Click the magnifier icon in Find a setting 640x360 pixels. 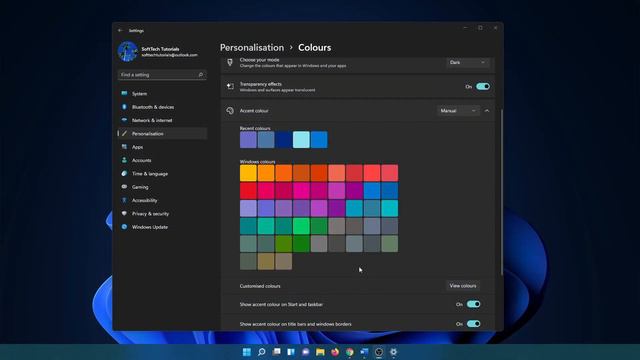[200, 75]
